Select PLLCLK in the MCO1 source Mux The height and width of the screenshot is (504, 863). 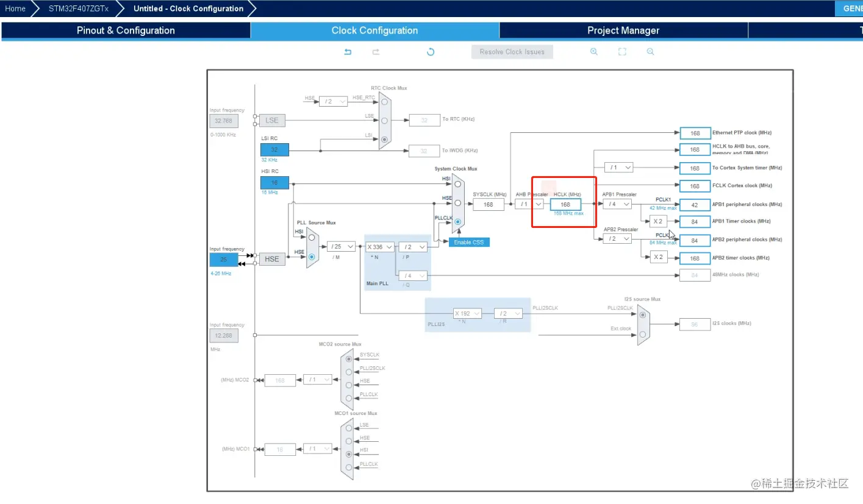349,467
